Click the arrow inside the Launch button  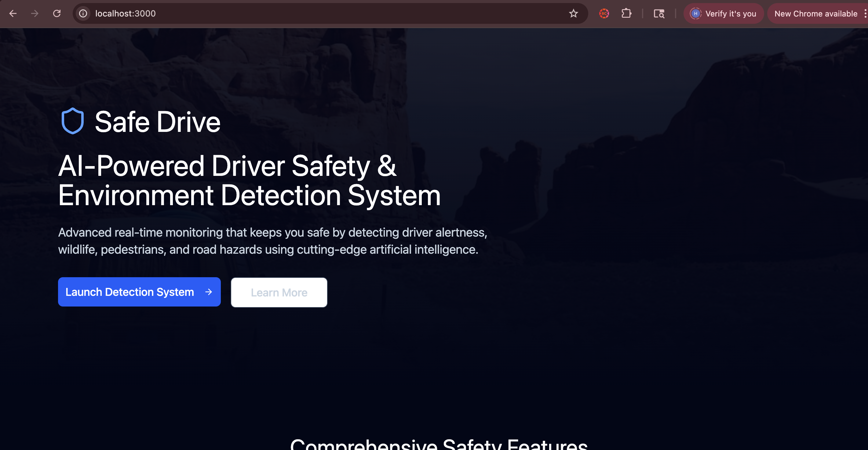point(209,292)
